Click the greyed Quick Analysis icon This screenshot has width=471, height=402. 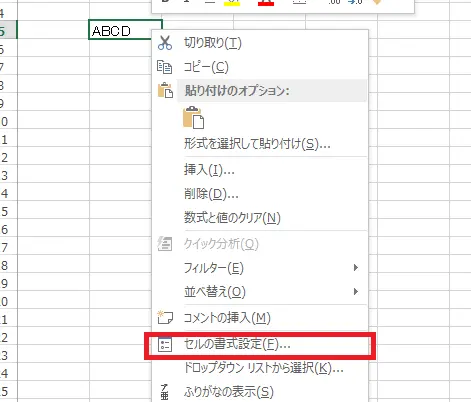[x=165, y=244]
